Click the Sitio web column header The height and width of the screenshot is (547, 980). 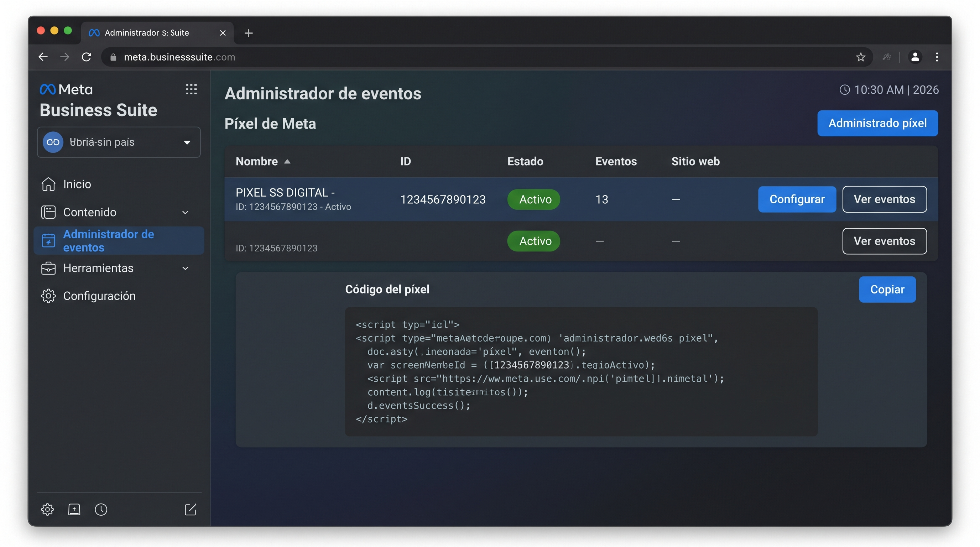pyautogui.click(x=695, y=161)
